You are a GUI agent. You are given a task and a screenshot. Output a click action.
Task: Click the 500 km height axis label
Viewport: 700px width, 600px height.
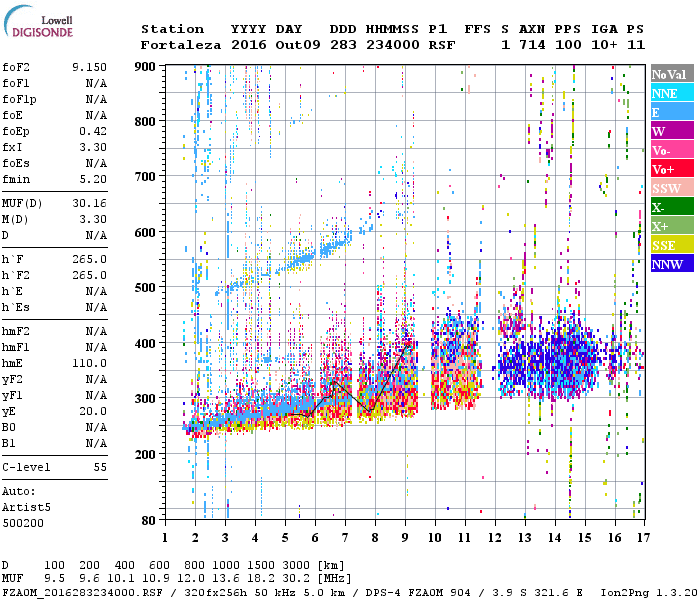[145, 288]
